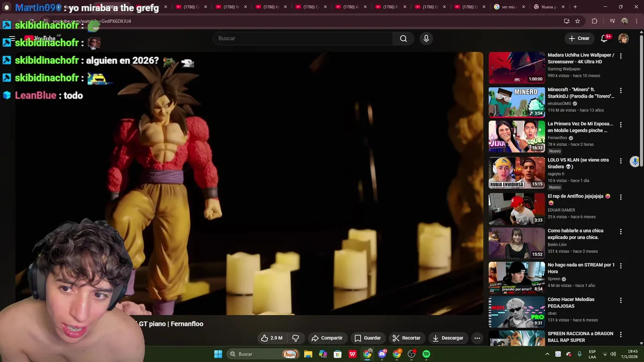Open No hago nada en STREAM thumbnail
Screen dimensions: 644x362
[517, 277]
